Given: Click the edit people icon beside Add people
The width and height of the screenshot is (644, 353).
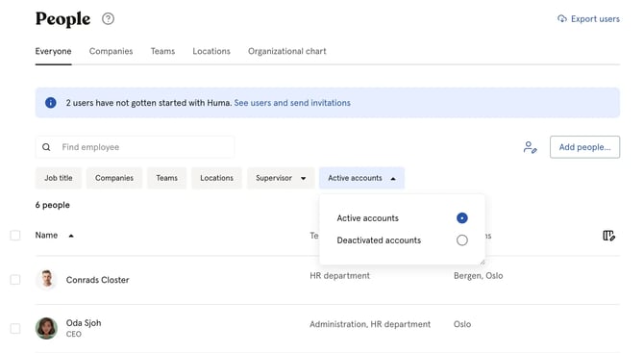Looking at the screenshot, I should 530,147.
